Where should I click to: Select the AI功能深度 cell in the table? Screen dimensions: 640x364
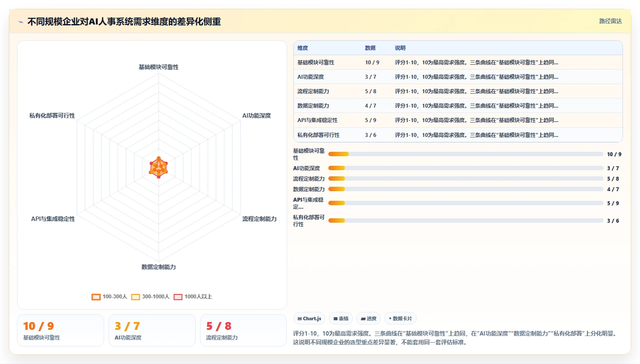pos(310,77)
